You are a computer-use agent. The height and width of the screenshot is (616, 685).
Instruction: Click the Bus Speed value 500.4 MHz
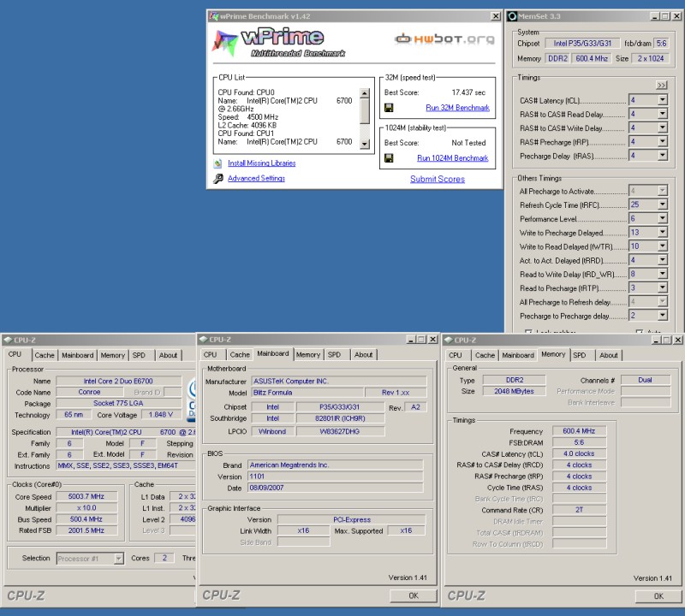point(86,519)
